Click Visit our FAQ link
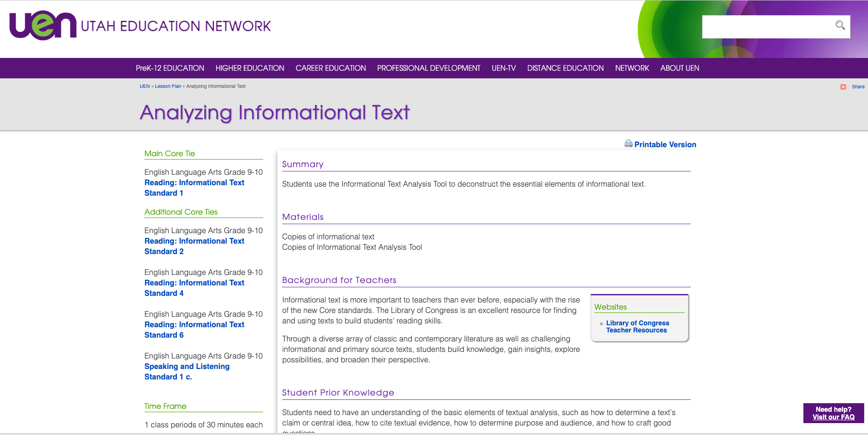The height and width of the screenshot is (435, 868). coord(834,417)
